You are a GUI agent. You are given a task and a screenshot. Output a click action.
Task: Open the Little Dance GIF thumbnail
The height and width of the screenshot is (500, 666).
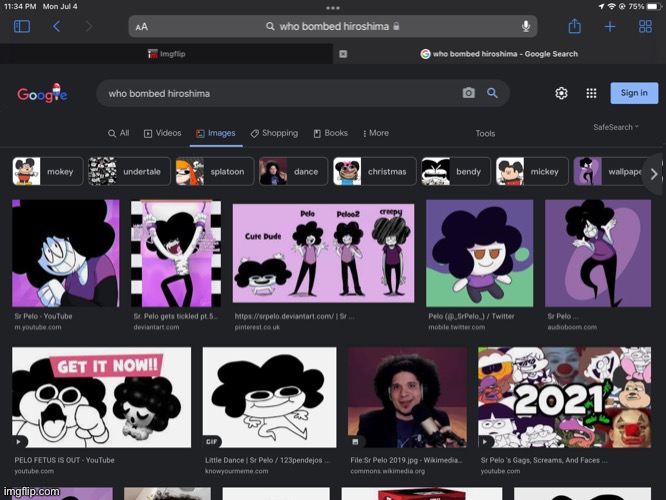click(269, 397)
